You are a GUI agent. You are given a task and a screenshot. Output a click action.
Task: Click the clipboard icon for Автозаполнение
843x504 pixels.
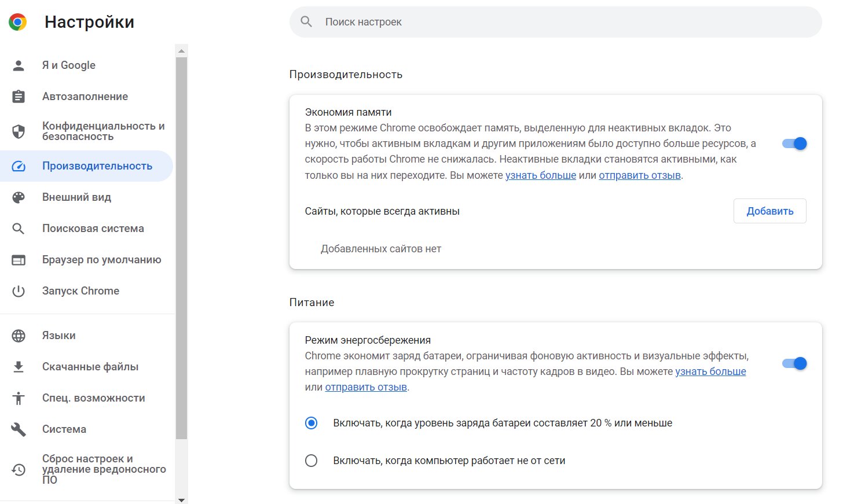click(x=19, y=97)
